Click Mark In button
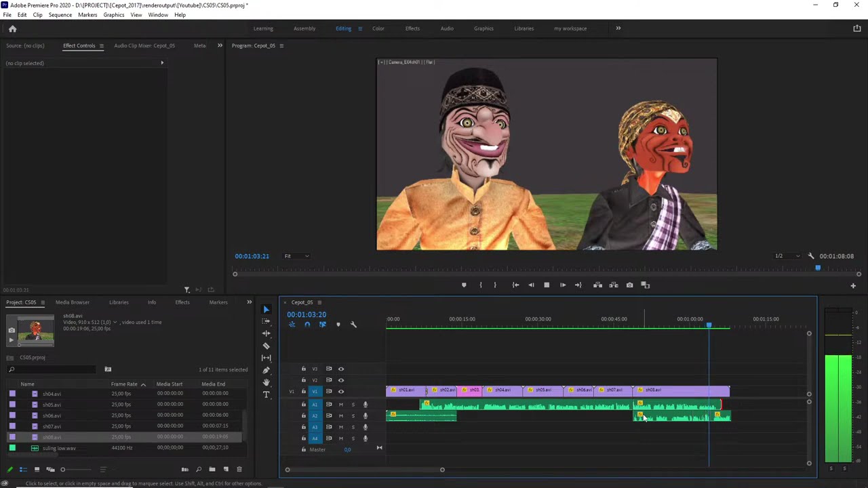This screenshot has width=868, height=488. (481, 285)
